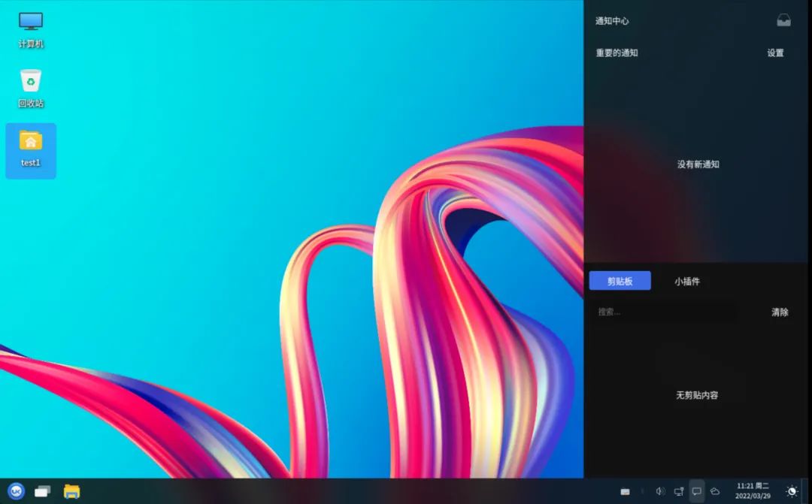812x504 pixels.
Task: Open the task view switcher
Action: tap(42, 491)
